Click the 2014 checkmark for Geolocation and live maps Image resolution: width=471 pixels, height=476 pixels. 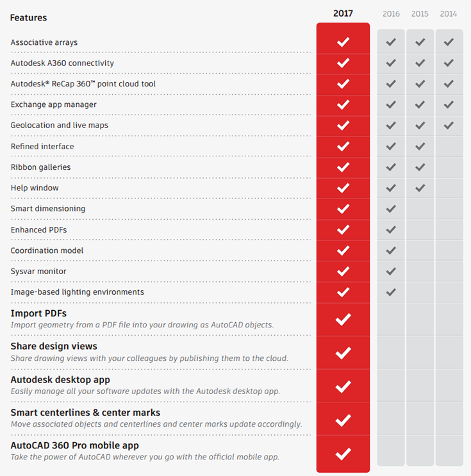pos(449,126)
